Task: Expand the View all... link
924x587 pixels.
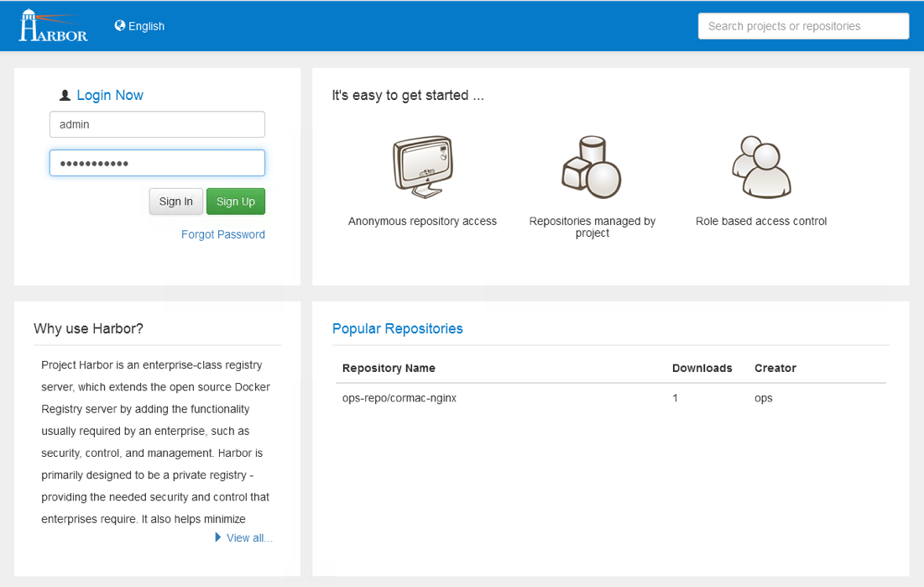Action: tap(249, 538)
